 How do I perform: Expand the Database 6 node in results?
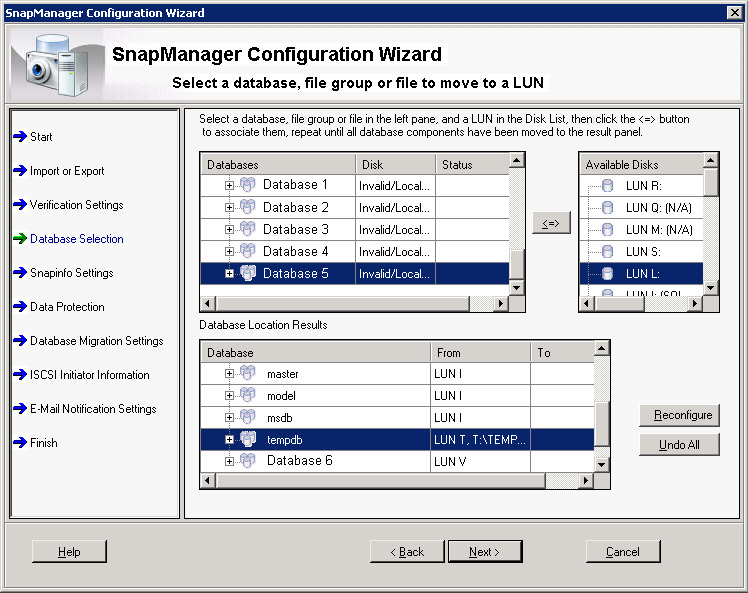(229, 461)
